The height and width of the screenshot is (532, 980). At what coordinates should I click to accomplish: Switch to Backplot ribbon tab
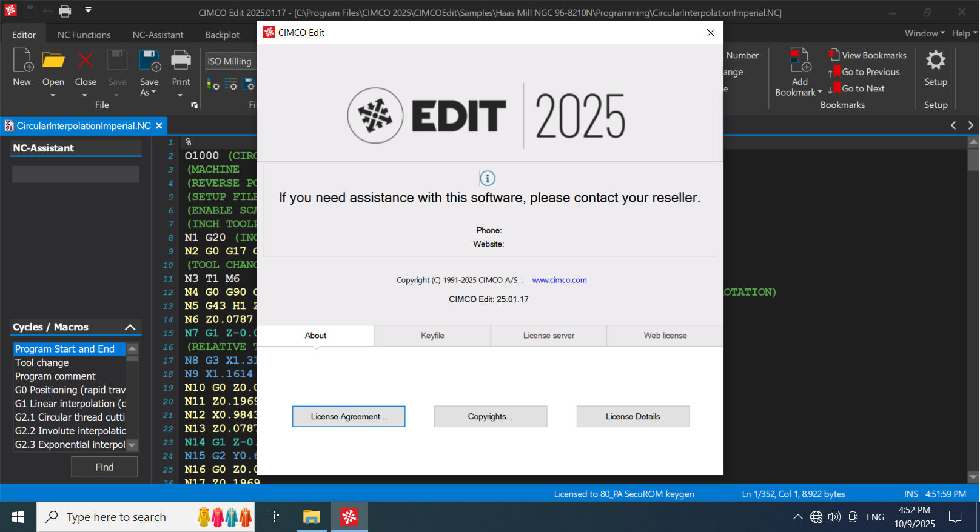(x=223, y=35)
